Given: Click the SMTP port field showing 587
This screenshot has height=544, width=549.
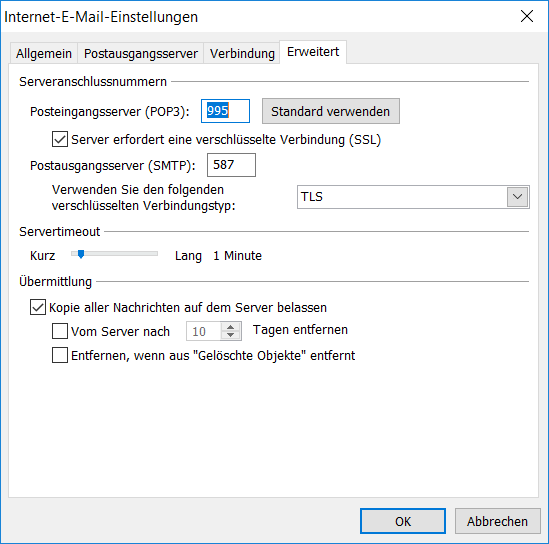Looking at the screenshot, I should (231, 165).
